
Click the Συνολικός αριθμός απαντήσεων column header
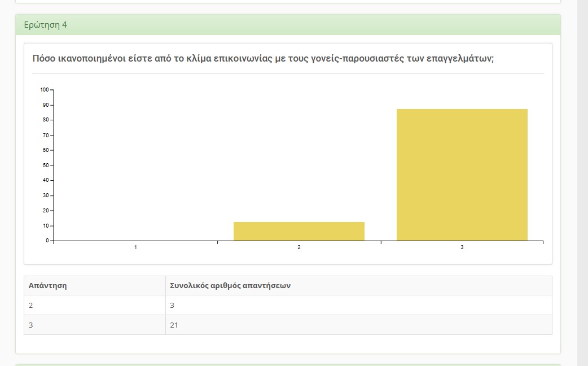(x=230, y=285)
